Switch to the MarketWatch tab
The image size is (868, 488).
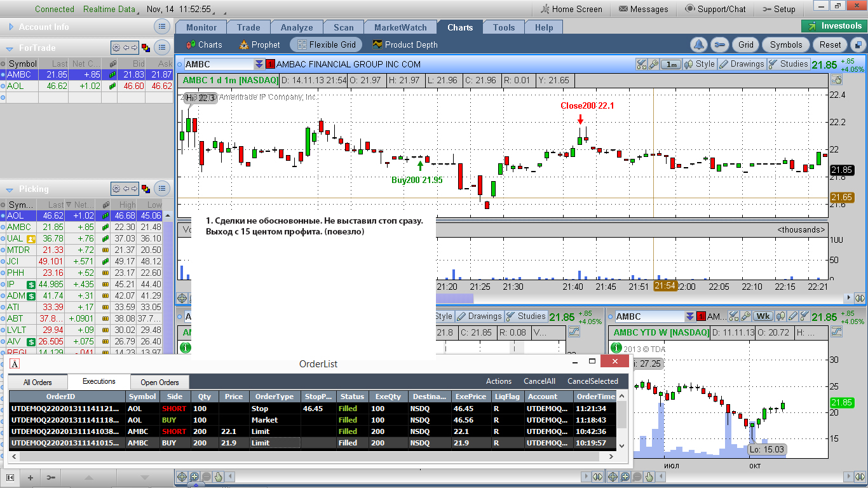400,27
